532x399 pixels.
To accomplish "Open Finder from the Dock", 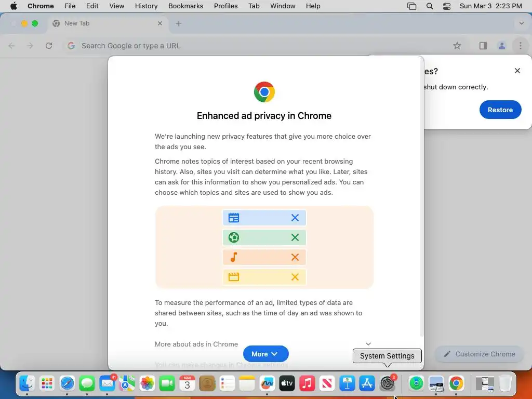I will tap(27, 383).
